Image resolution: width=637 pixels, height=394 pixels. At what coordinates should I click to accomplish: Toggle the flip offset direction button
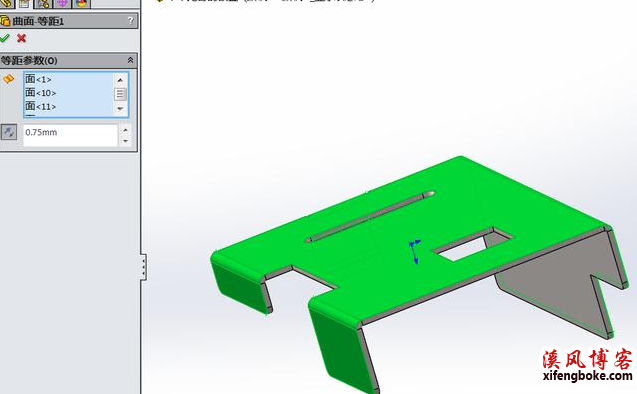pyautogui.click(x=9, y=132)
